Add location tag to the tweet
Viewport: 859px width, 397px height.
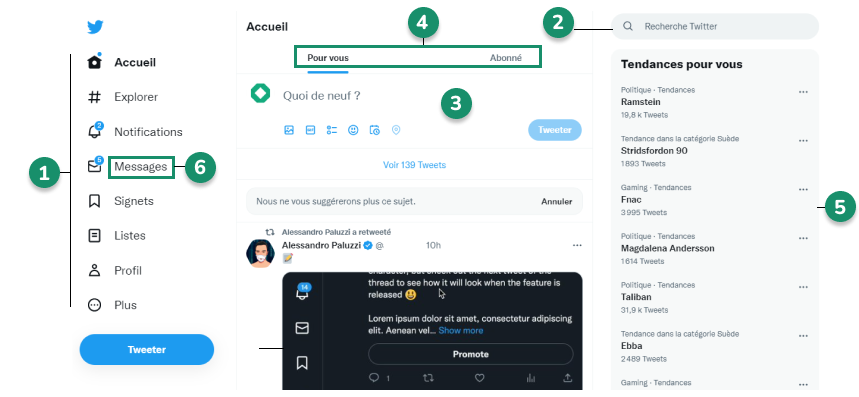396,130
